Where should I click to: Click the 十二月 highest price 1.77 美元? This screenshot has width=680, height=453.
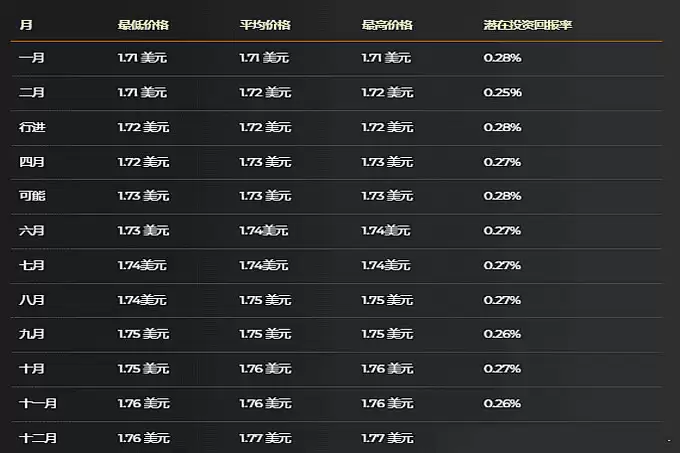tap(387, 438)
